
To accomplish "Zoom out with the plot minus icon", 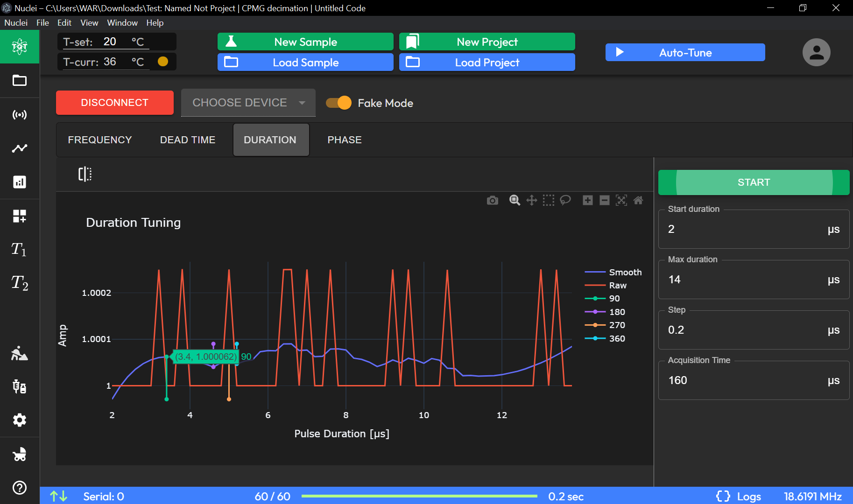I will click(x=605, y=201).
